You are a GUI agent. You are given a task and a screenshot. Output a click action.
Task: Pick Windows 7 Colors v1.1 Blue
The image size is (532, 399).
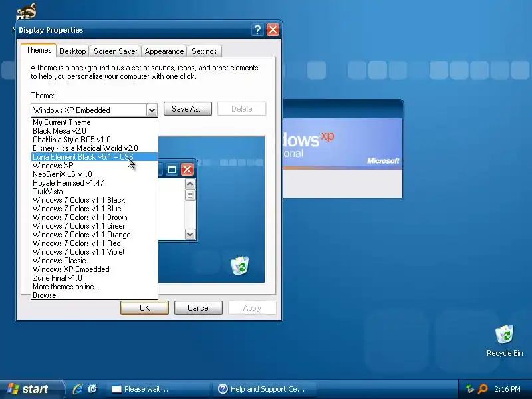point(94,209)
